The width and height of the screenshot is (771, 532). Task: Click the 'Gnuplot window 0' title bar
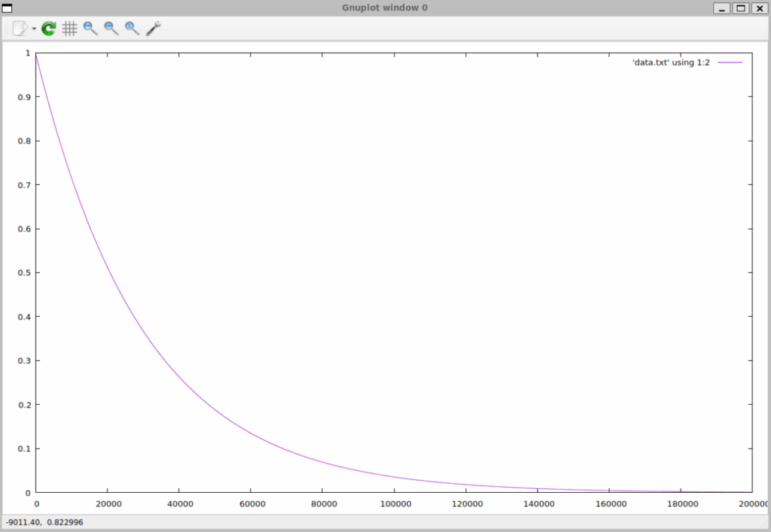[384, 8]
